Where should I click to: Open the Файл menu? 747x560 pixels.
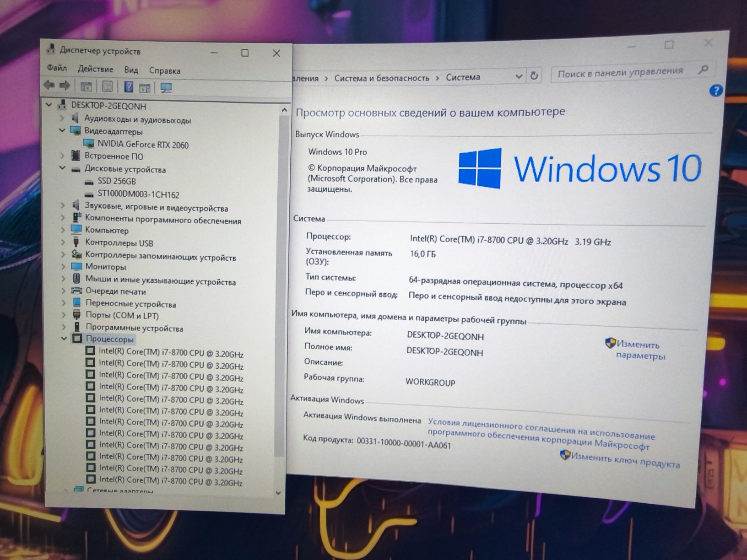57,68
